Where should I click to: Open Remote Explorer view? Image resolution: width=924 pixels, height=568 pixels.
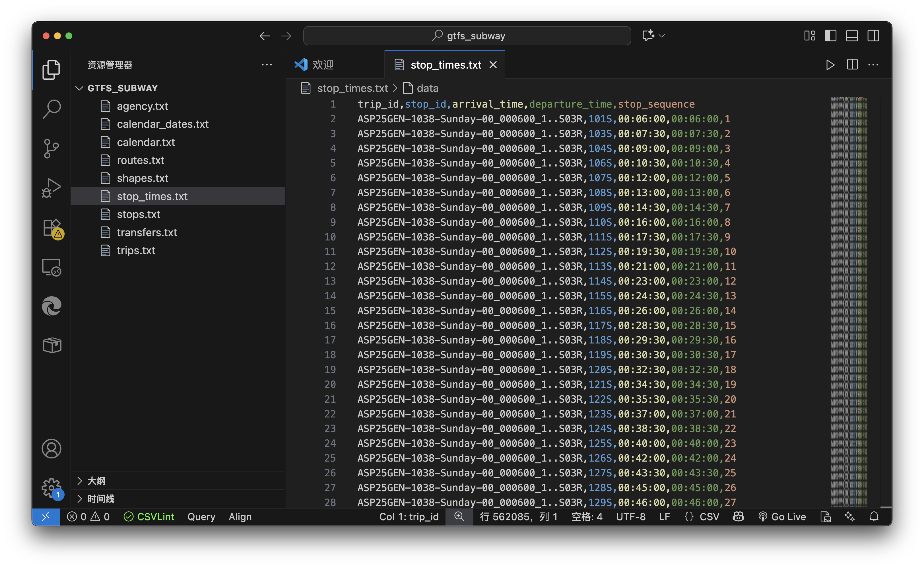point(51,267)
